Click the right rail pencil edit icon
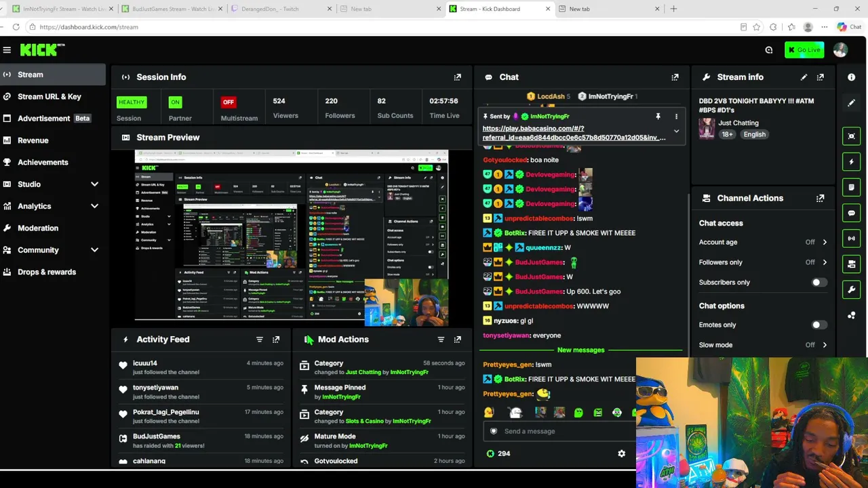 point(852,103)
